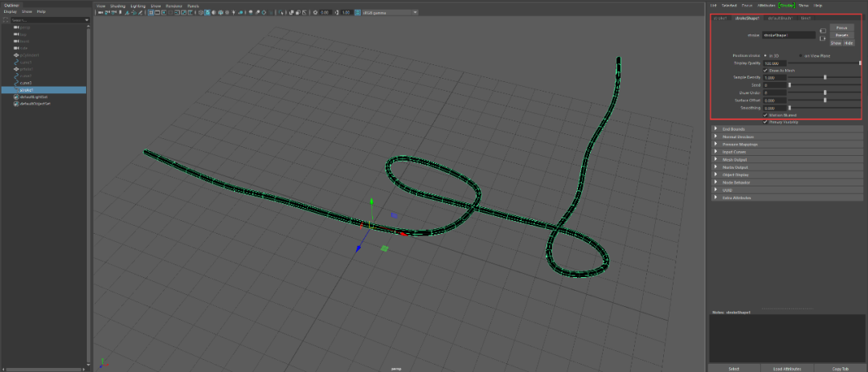Click the go-to-input-connection icon beside stroke name
This screenshot has width=868, height=372.
tap(823, 31)
